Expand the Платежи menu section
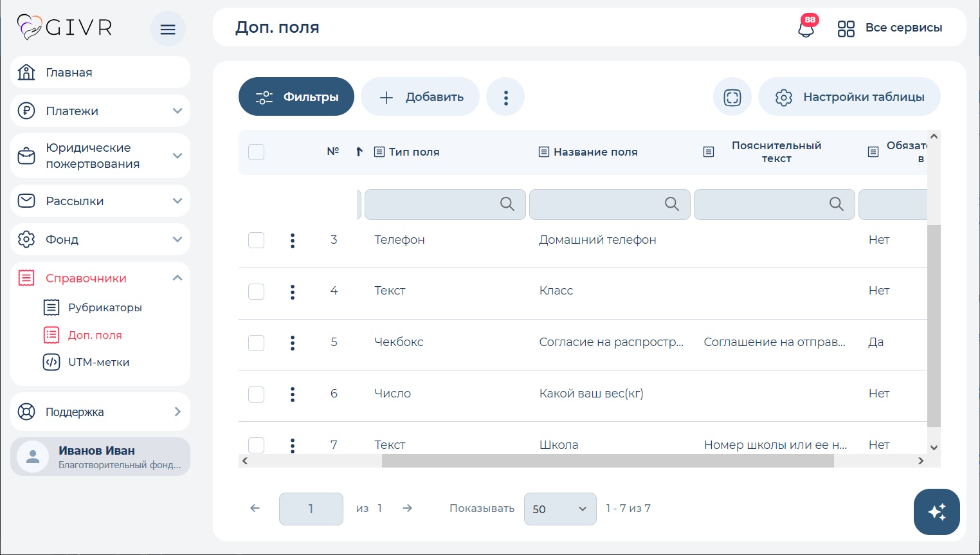 (100, 111)
